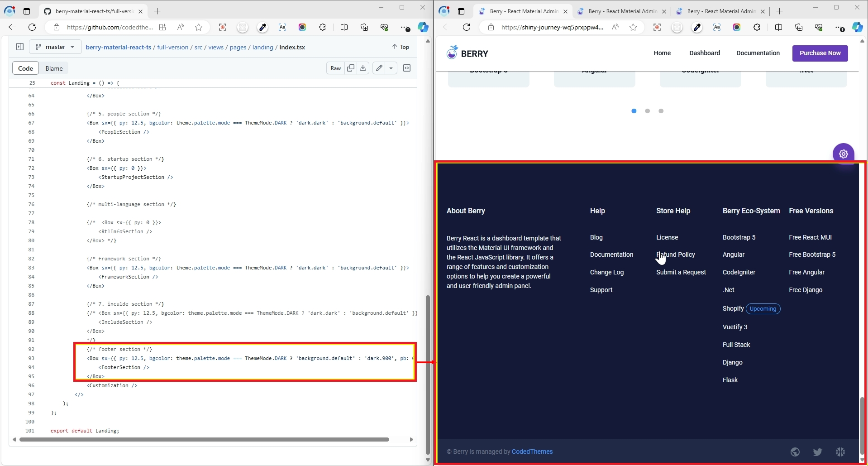Click the Twitter icon in footer
Screen dimensions: 868x466
pyautogui.click(x=817, y=452)
